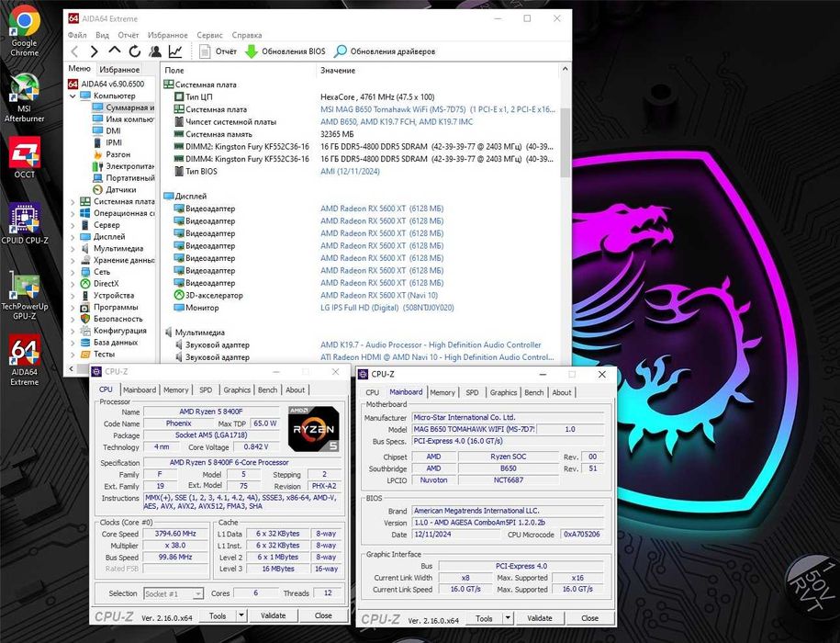Open About tab in right CPU-Z window
This screenshot has width=840, height=643.
point(562,393)
